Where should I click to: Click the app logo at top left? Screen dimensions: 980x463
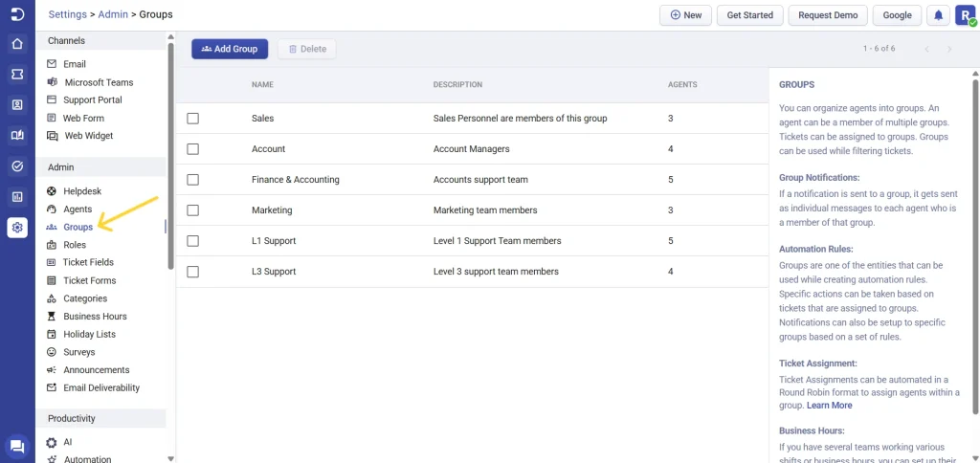[x=17, y=13]
